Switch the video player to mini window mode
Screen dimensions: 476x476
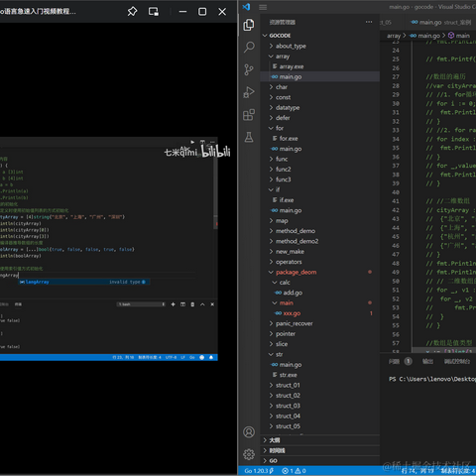click(x=154, y=12)
